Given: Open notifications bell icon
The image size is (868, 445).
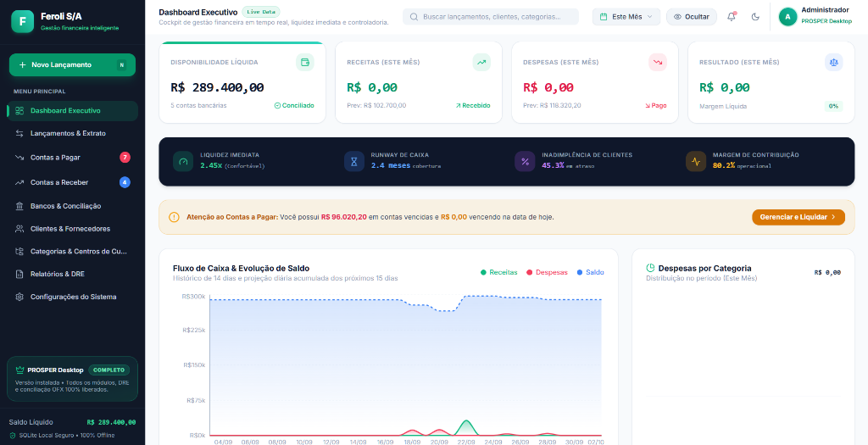Looking at the screenshot, I should 732,17.
